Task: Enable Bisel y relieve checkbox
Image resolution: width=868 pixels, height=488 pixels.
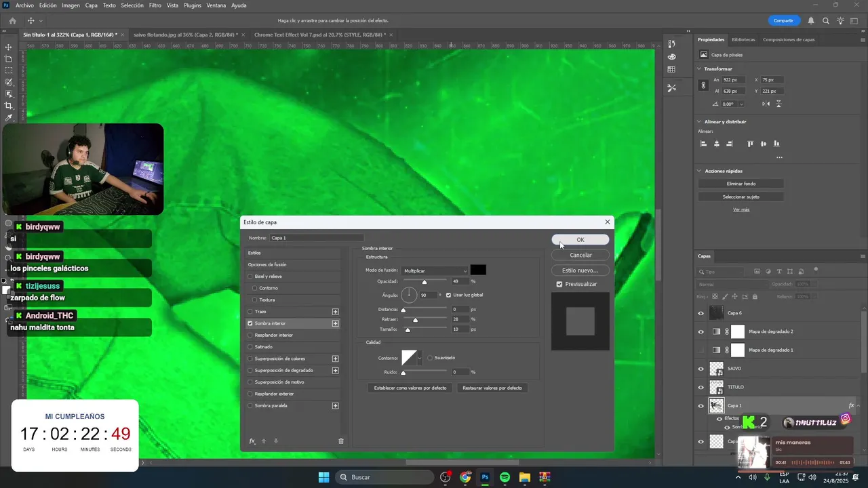Action: 250,277
